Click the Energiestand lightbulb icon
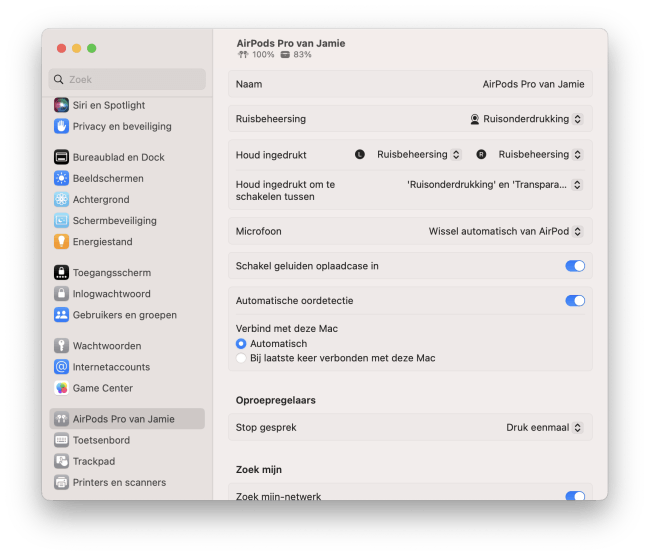The height and width of the screenshot is (556, 650). (61, 242)
